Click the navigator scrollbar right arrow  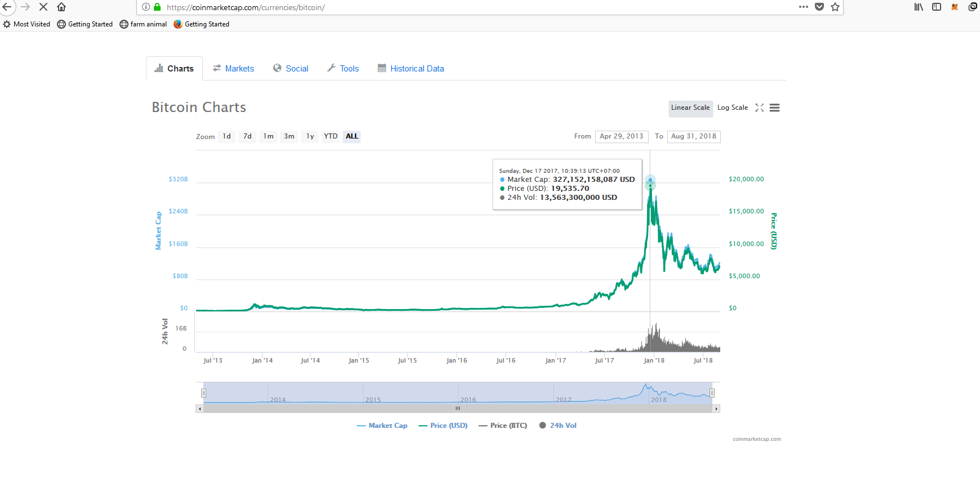click(x=716, y=409)
